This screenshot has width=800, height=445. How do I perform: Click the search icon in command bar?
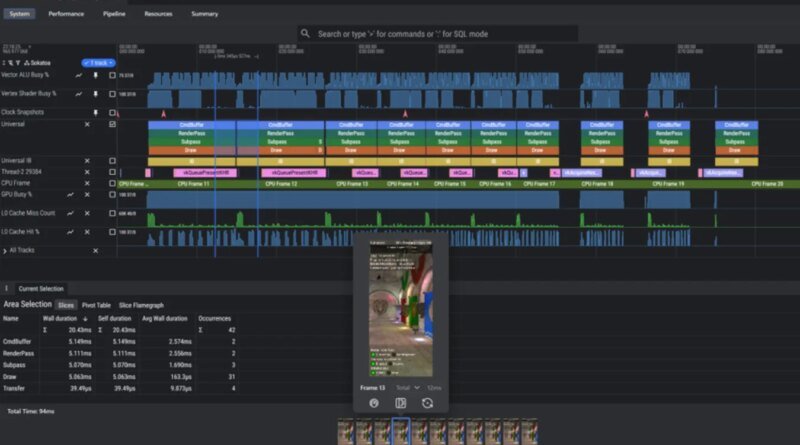click(x=306, y=34)
